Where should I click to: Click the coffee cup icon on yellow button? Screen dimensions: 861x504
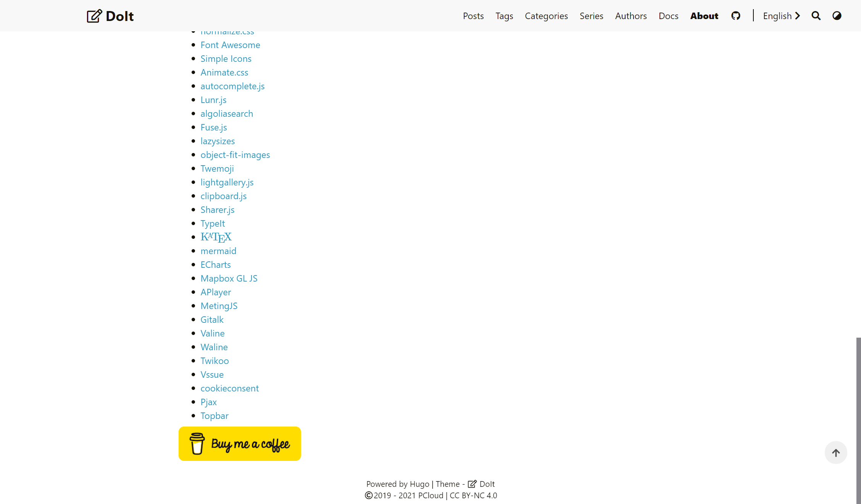point(197,444)
